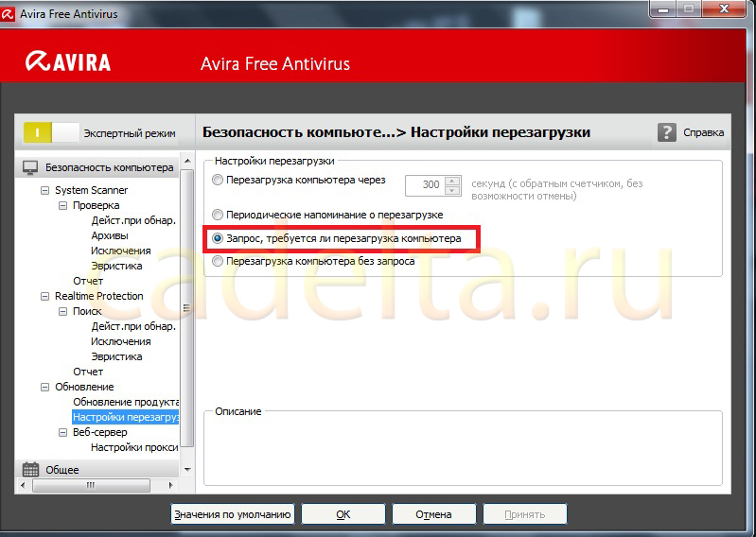Image resolution: width=756 pixels, height=537 pixels.
Task: Click the Обновление tree label
Action: (x=84, y=387)
